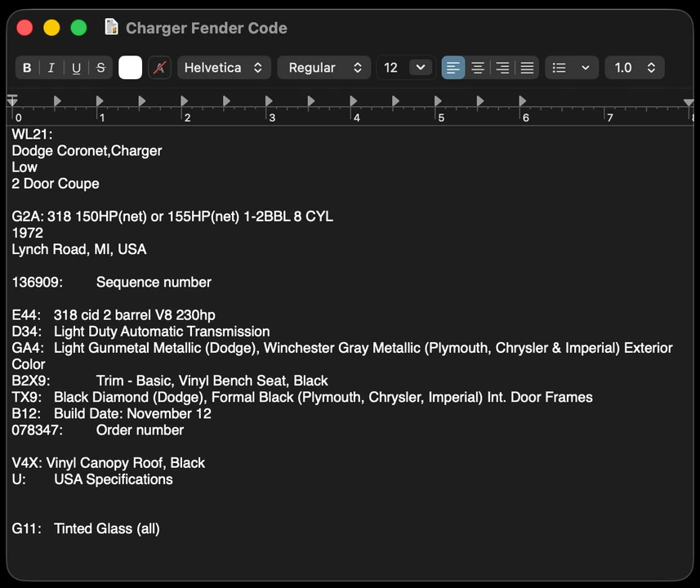Screen dimensions: 700x588
Task: Click the green full screen button
Action: click(78, 27)
